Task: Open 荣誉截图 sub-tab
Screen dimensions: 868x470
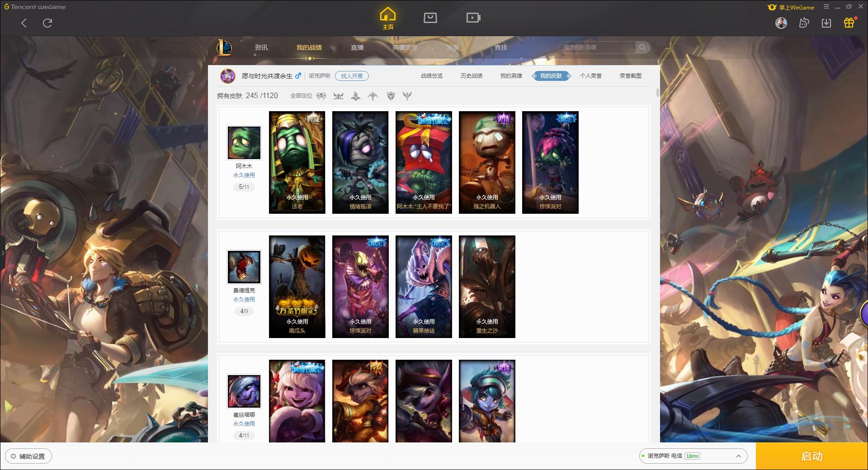Action: point(631,76)
